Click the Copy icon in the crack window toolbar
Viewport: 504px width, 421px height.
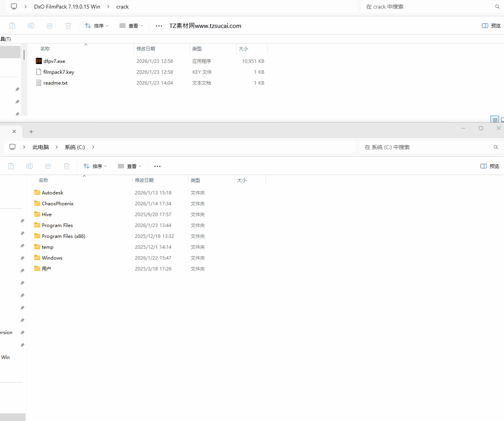point(12,26)
